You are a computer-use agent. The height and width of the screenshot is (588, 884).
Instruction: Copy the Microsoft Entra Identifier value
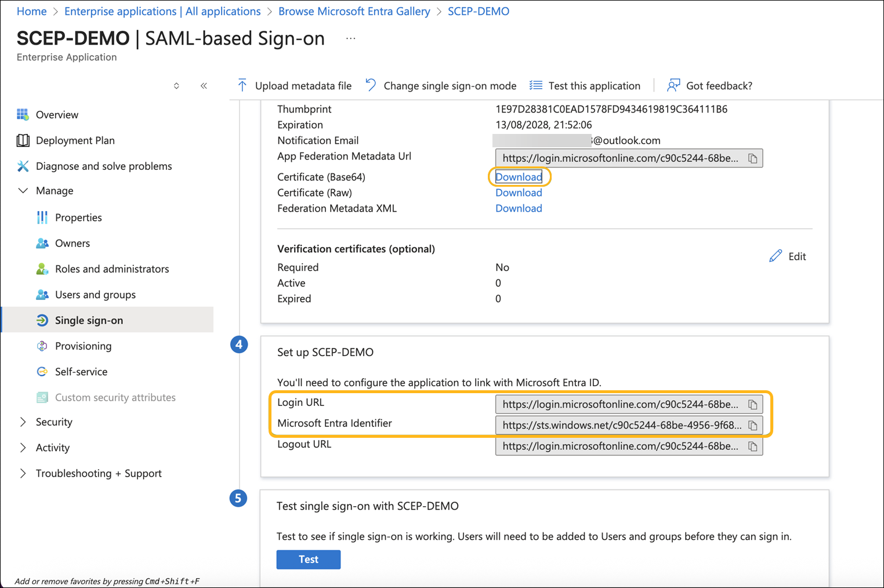752,426
